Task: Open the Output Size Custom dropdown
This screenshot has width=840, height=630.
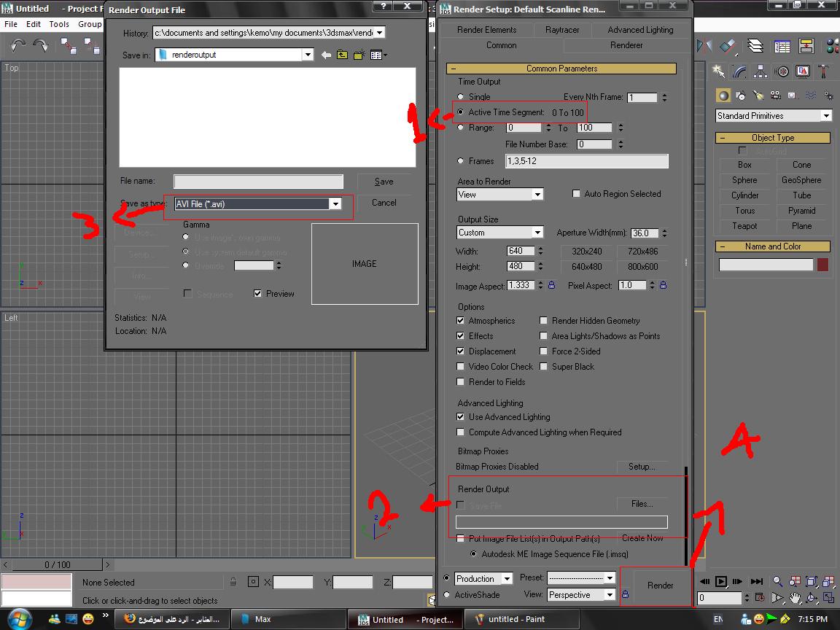Action: 537,233
